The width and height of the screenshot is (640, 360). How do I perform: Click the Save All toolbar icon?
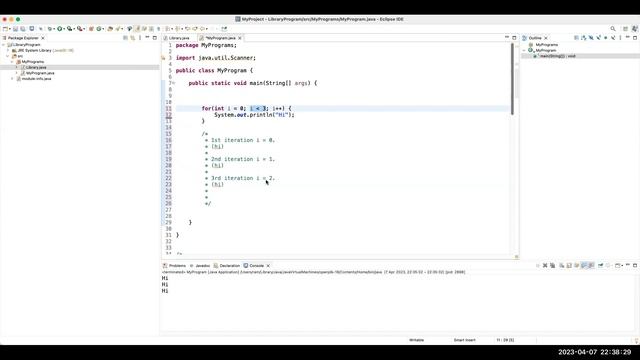coord(22,29)
